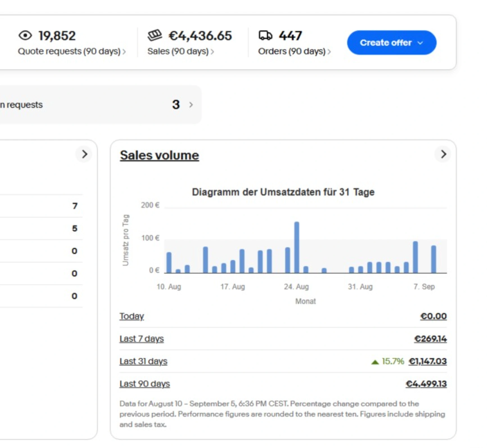Click the €269.14 amount
The width and height of the screenshot is (487, 448).
pyautogui.click(x=430, y=339)
